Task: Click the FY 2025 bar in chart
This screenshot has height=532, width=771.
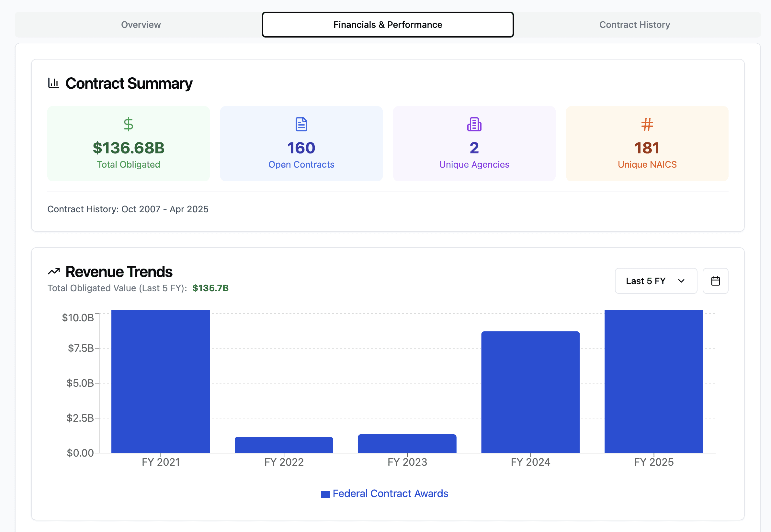Action: (653, 381)
